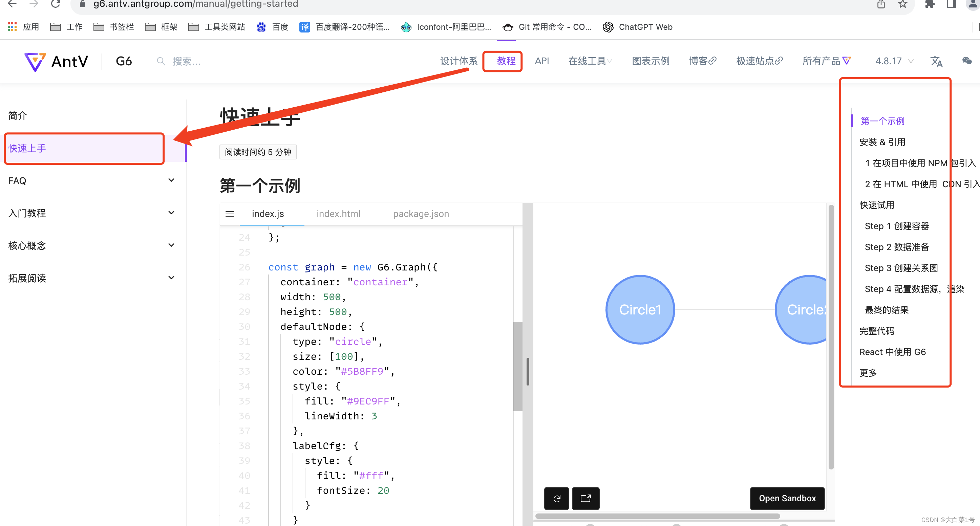Click the search magnifier icon
The height and width of the screenshot is (526, 980).
[x=161, y=61]
